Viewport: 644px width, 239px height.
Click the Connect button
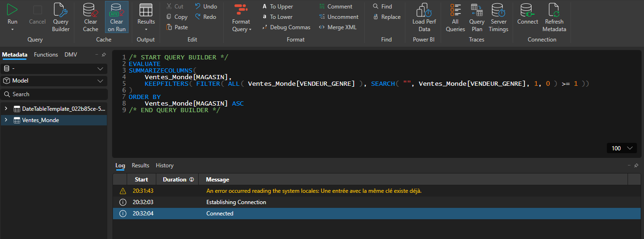click(528, 14)
